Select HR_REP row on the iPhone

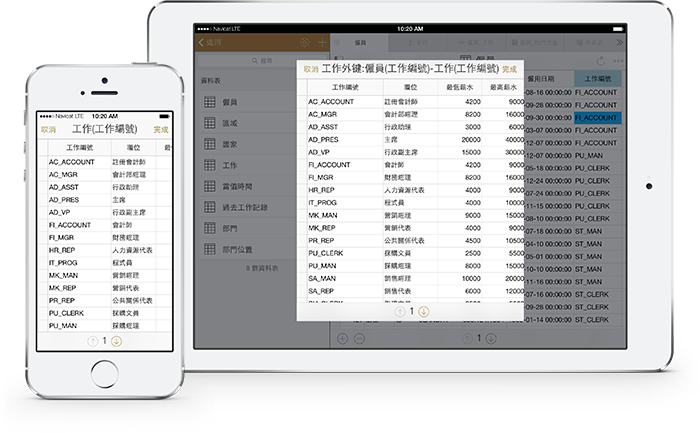(x=105, y=250)
